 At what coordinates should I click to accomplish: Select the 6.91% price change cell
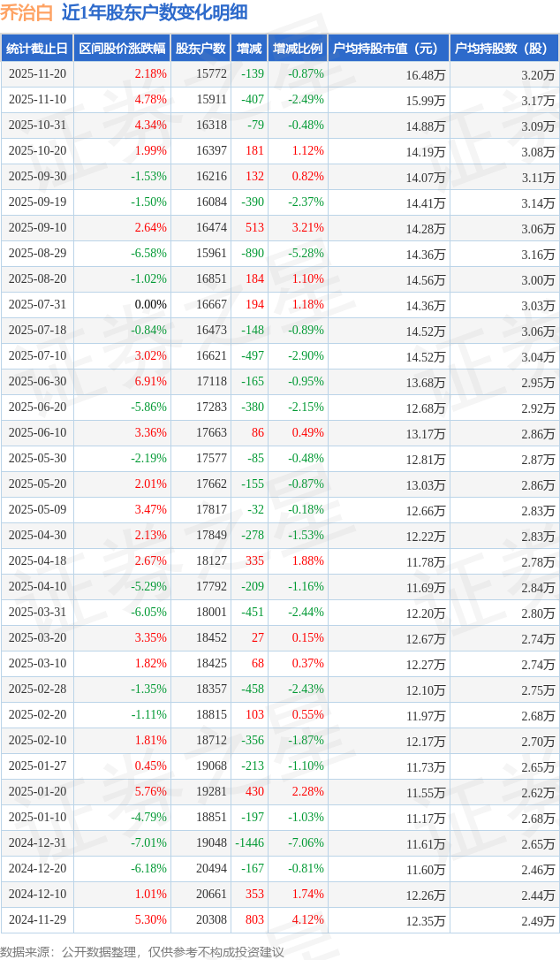click(150, 382)
